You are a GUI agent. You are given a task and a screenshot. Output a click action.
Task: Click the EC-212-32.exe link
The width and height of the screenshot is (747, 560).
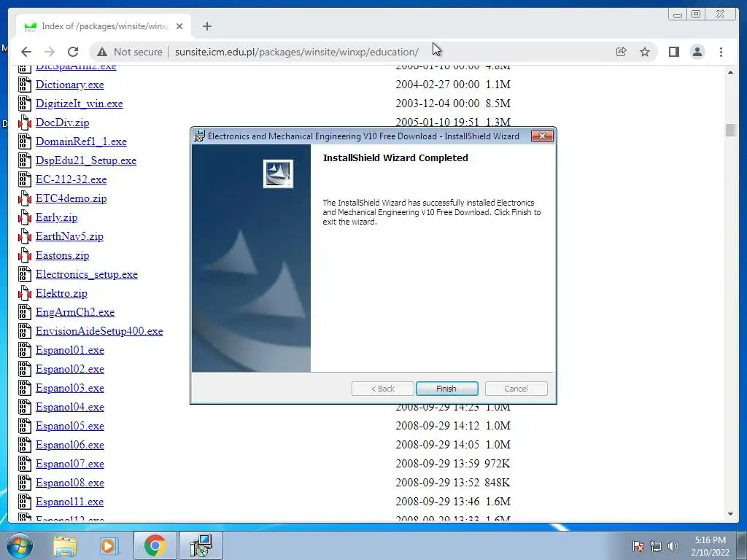pos(71,179)
